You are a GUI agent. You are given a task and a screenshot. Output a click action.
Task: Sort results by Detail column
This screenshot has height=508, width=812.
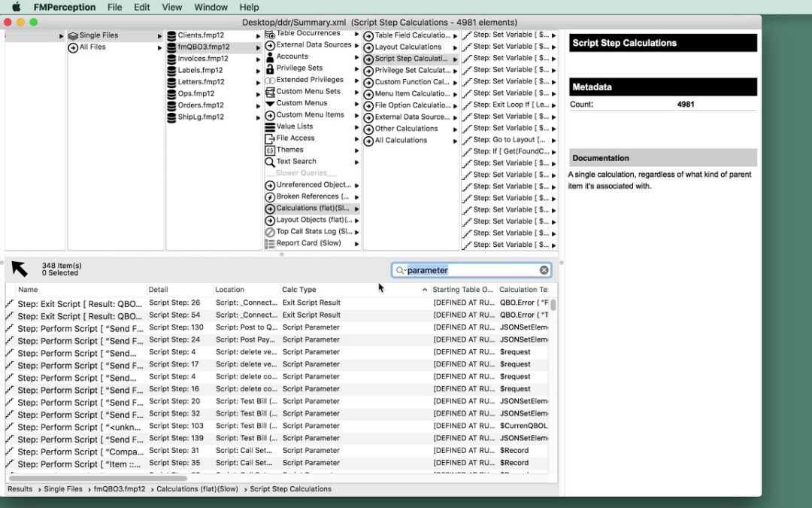point(180,289)
